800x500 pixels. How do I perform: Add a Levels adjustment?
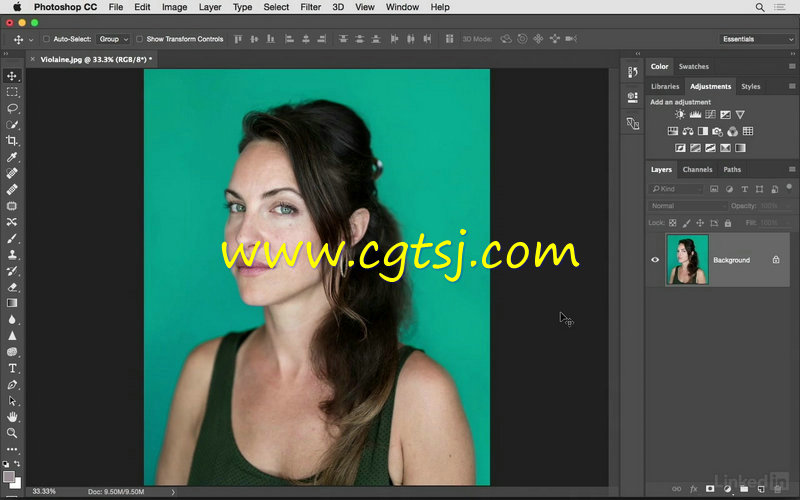pyautogui.click(x=695, y=114)
